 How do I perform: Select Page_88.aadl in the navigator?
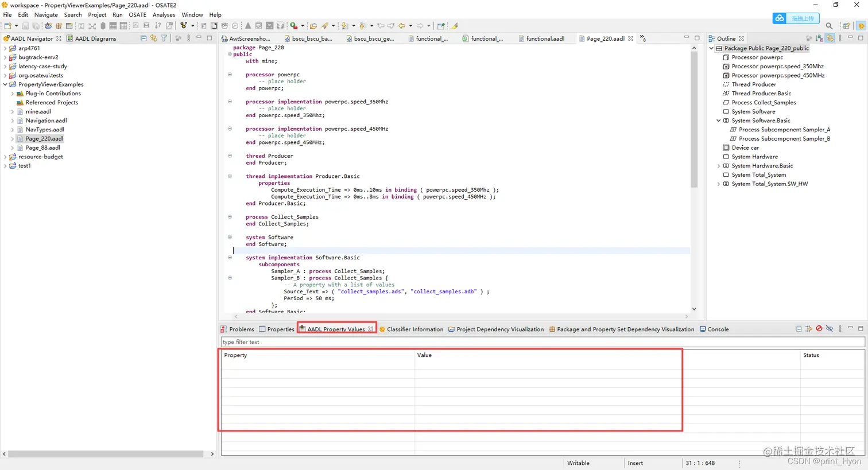pos(42,147)
